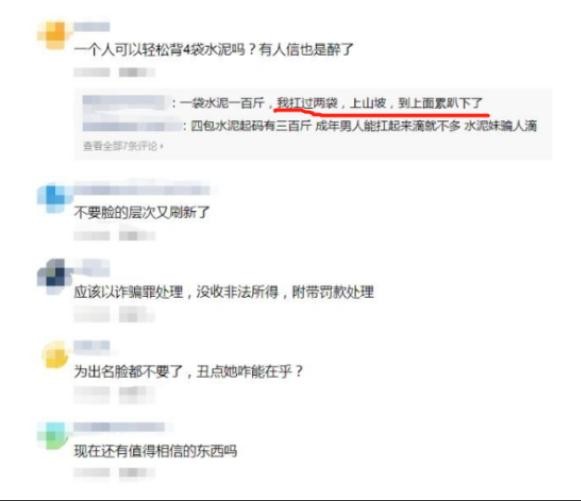This screenshot has height=501, width=581.
Task: Click the underlined reply 我扛过两袋，上山坡
Action: pyautogui.click(x=331, y=103)
